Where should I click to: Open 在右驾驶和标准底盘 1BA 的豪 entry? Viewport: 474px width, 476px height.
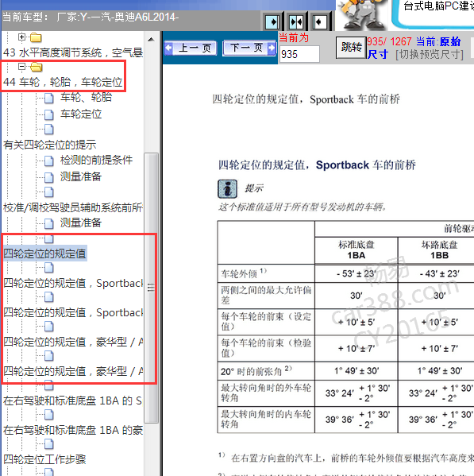(73, 430)
